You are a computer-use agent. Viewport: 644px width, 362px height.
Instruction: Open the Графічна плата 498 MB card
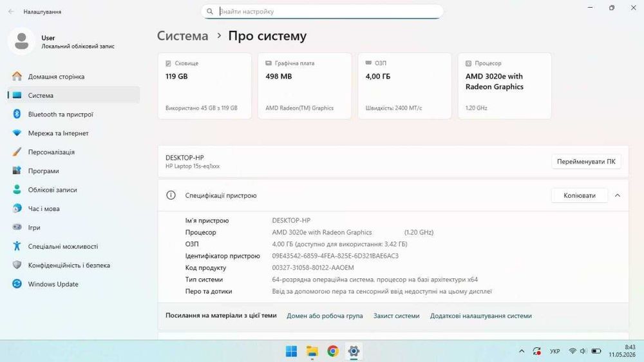pyautogui.click(x=305, y=86)
